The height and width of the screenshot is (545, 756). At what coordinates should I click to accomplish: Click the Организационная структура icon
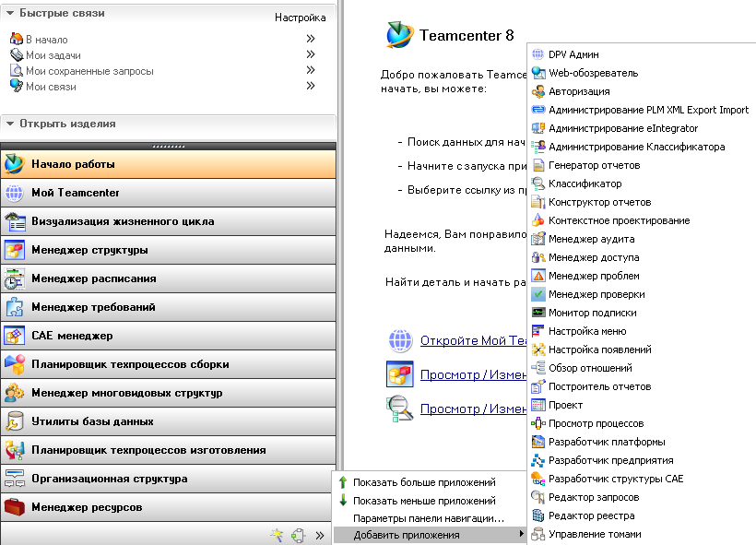click(15, 479)
